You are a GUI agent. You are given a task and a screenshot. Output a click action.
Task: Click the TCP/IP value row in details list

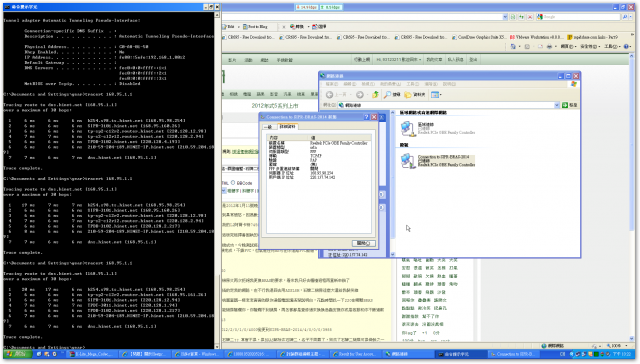pyautogui.click(x=316, y=156)
